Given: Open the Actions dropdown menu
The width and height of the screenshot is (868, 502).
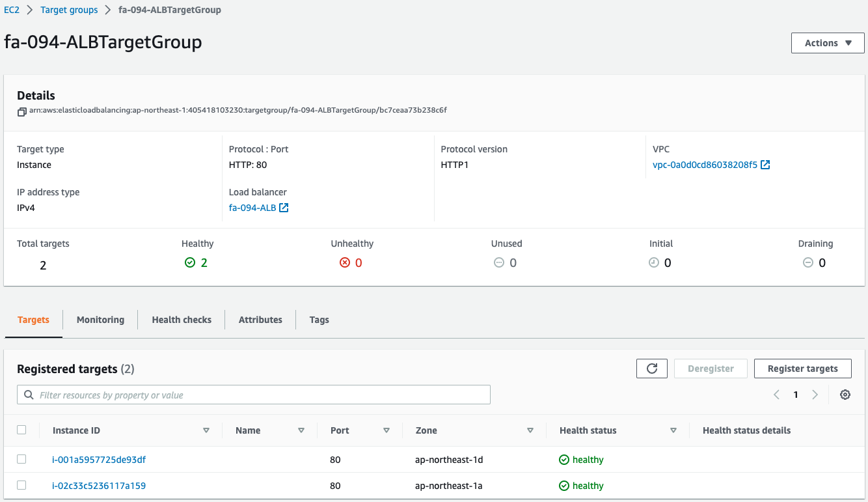Looking at the screenshot, I should (x=827, y=43).
